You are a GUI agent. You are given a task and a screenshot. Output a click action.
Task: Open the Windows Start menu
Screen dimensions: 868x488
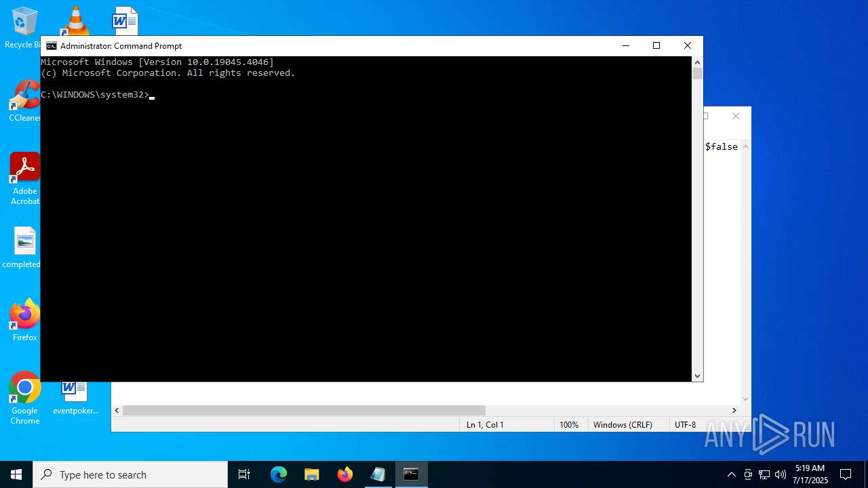pyautogui.click(x=16, y=474)
